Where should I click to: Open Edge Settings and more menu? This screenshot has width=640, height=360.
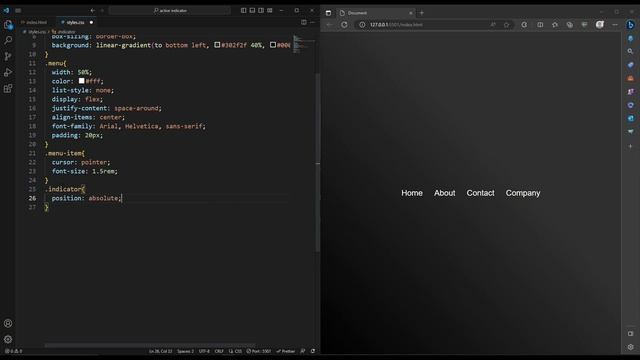point(615,25)
